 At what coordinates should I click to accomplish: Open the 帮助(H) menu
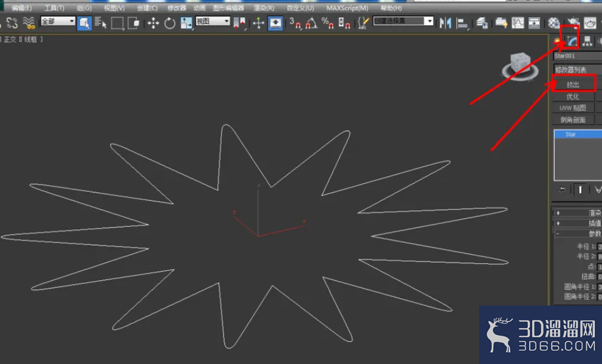click(391, 7)
